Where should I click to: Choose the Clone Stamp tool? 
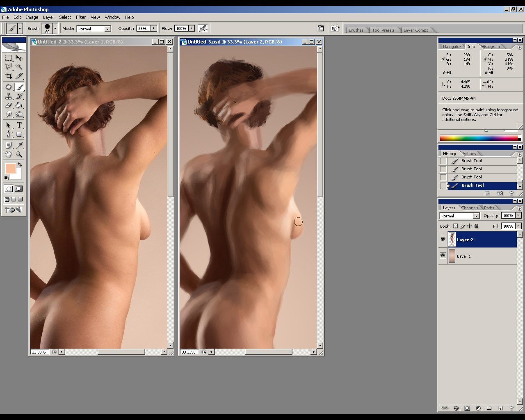tap(8, 96)
